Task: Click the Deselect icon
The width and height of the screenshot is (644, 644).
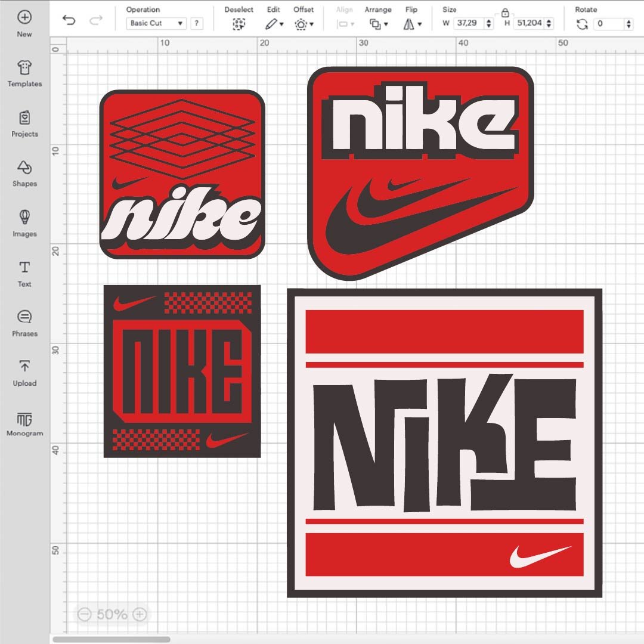Action: [239, 24]
